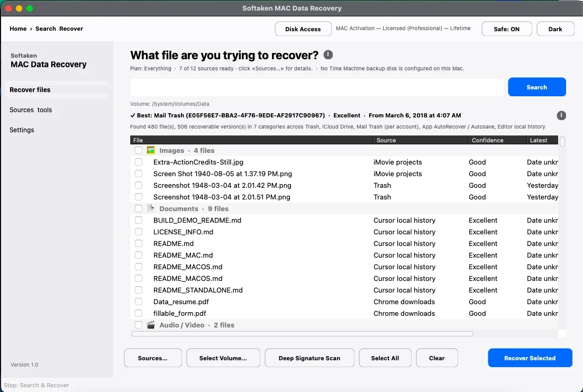583x392 pixels.
Task: Toggle Documents category checkbox
Action: coord(138,208)
